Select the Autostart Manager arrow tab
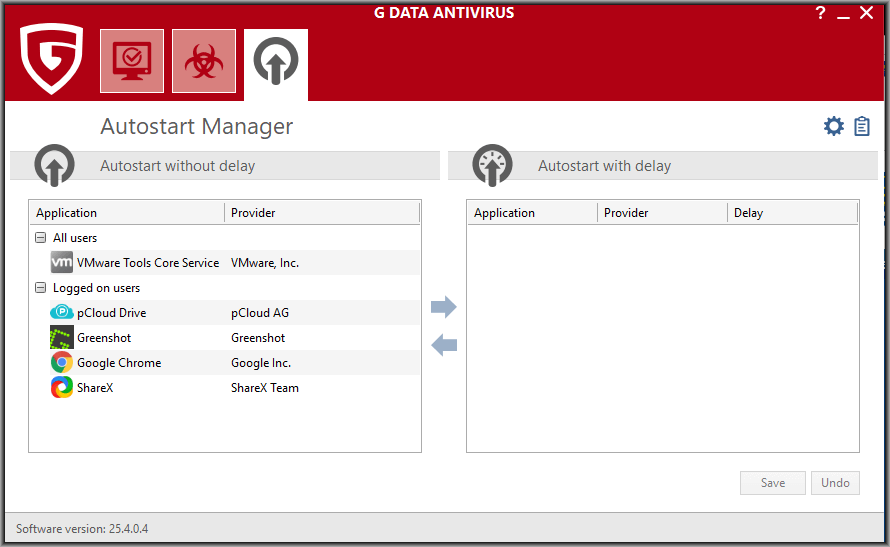Screen dimensions: 890x547 point(276,61)
